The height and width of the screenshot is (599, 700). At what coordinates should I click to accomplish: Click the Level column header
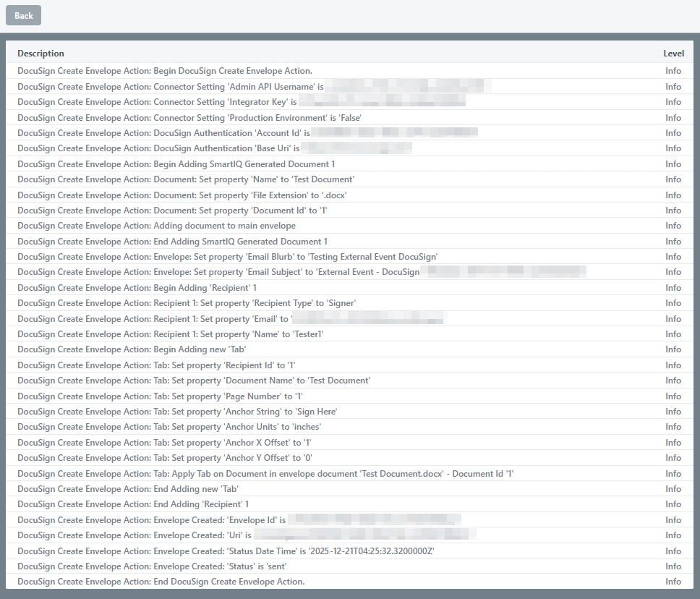tap(673, 53)
